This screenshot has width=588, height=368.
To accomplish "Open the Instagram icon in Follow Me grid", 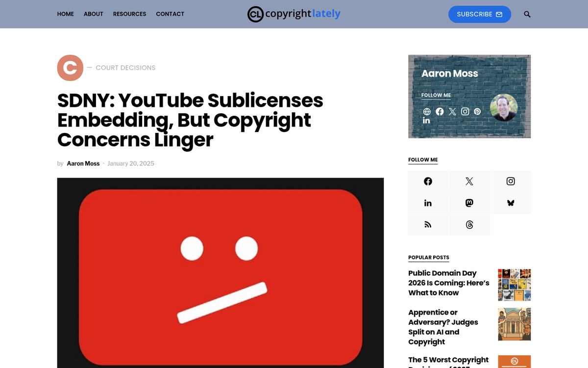I will pos(511,181).
